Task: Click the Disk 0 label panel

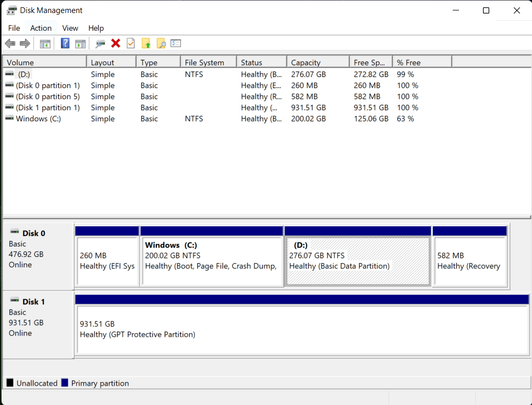Action: (38, 256)
